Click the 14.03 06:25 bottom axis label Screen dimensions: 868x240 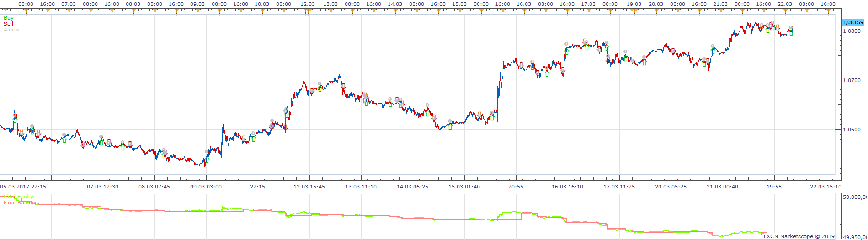[x=413, y=187]
